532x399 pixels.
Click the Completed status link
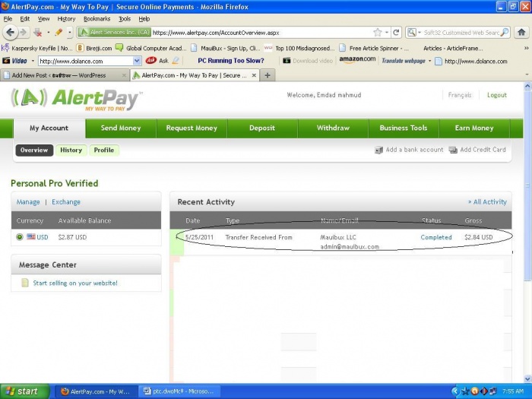(436, 237)
